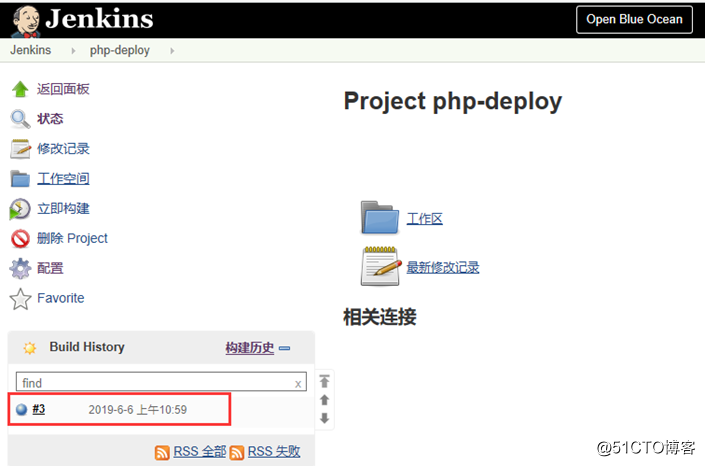Open the Jenkins breadcrumb link
Viewport: 705px width, 466px height.
pyautogui.click(x=31, y=50)
